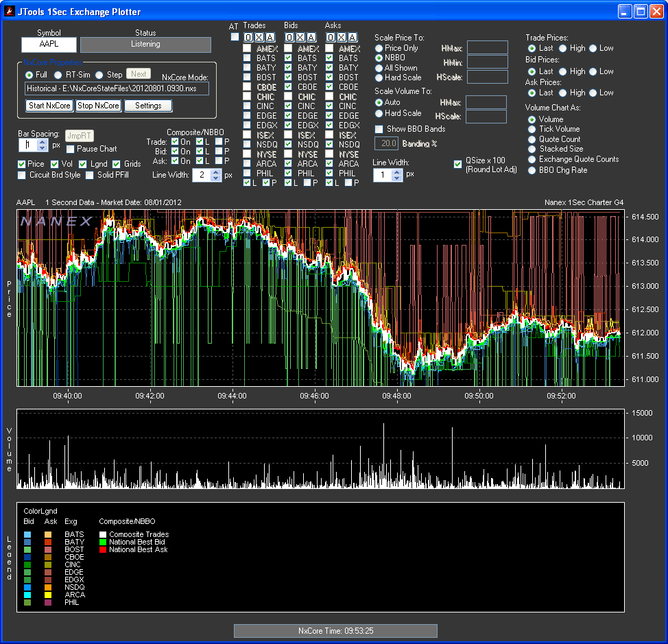This screenshot has width=668, height=644.
Task: Toggle the Pause Chart checkbox
Action: [70, 149]
